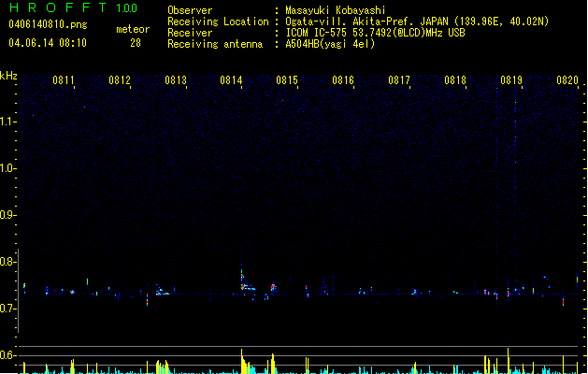
Task: Click the 0818 time marker
Action: [x=455, y=80]
